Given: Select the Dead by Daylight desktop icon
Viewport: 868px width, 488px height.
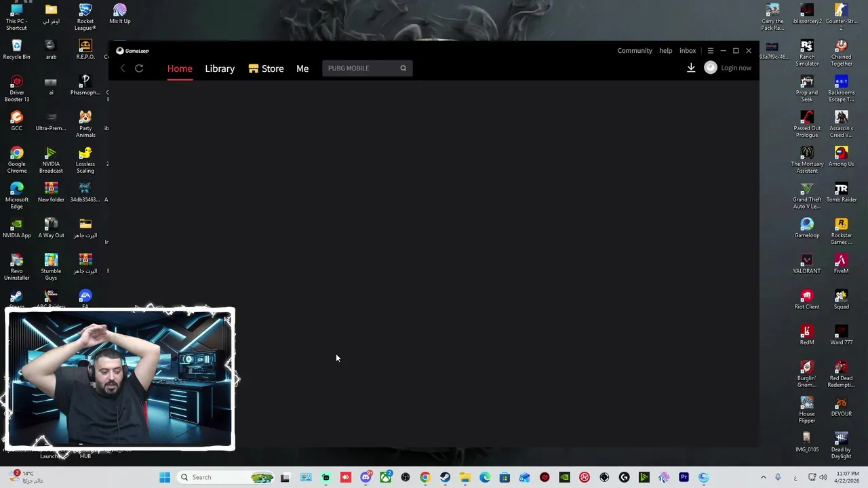Looking at the screenshot, I should click(x=842, y=445).
